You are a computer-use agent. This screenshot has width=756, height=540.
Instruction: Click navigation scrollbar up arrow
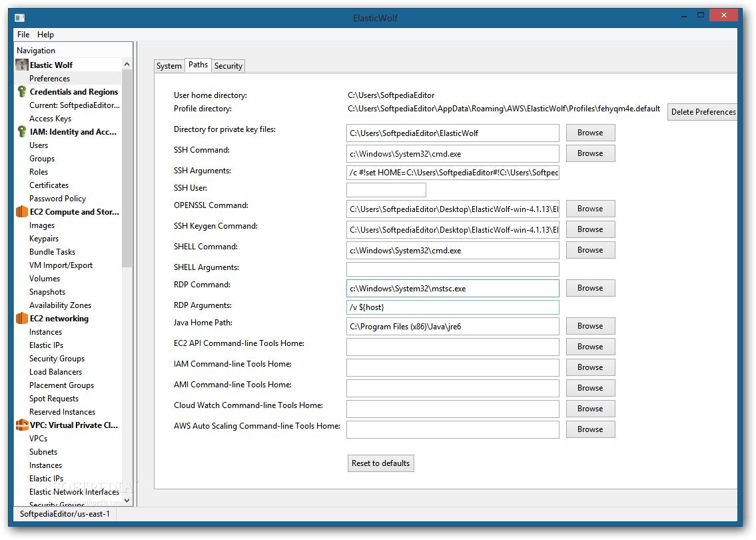[127, 64]
